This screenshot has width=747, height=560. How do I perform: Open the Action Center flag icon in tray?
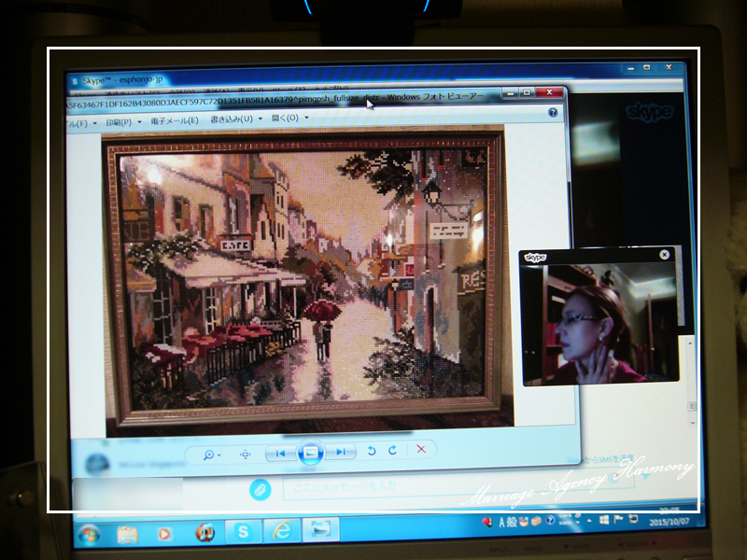coord(618,520)
